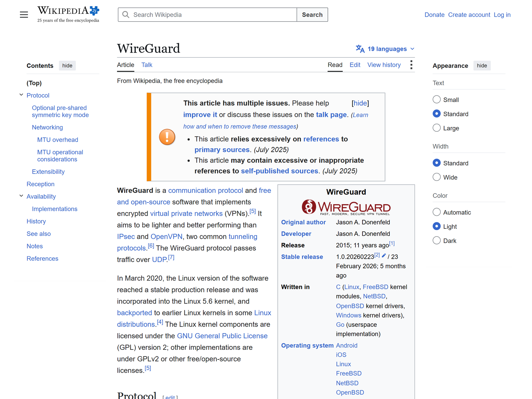The image size is (532, 399).
Task: Open the OpenVPN link
Action: (x=166, y=236)
